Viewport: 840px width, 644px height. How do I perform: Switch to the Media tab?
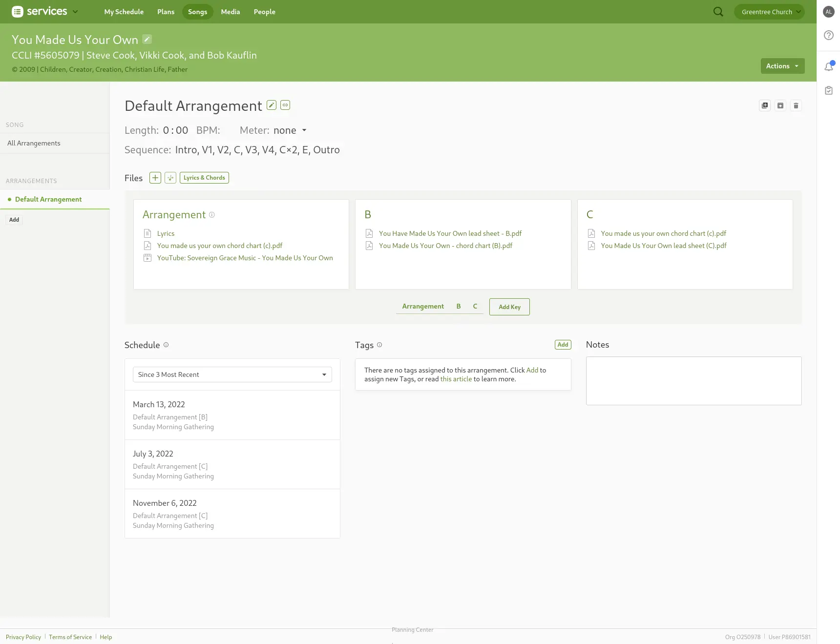230,12
